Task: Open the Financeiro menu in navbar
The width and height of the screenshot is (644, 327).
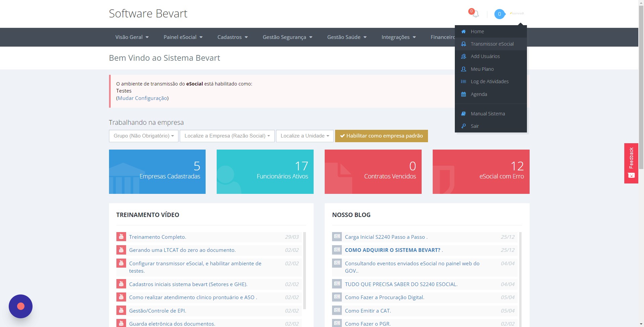Action: point(443,37)
